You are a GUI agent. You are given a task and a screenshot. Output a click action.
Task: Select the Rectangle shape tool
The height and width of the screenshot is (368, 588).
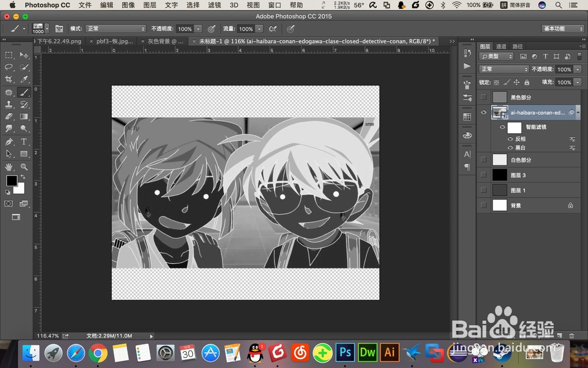(24, 154)
